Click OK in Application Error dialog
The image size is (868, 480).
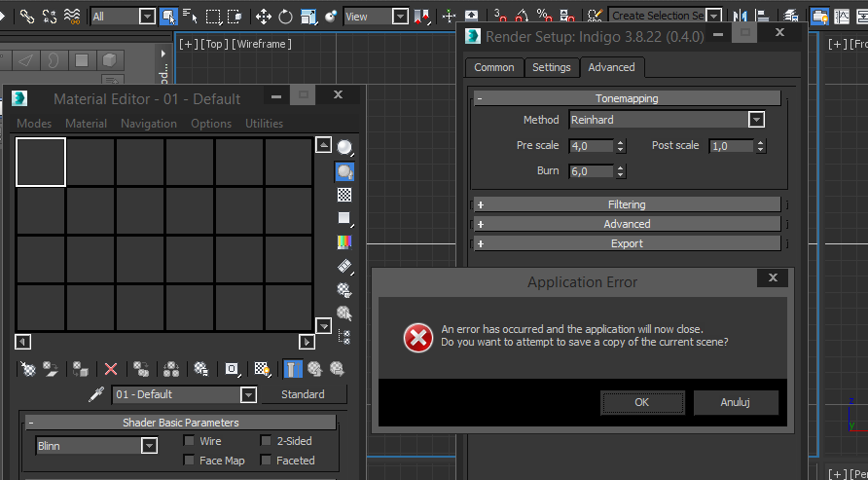coord(641,402)
